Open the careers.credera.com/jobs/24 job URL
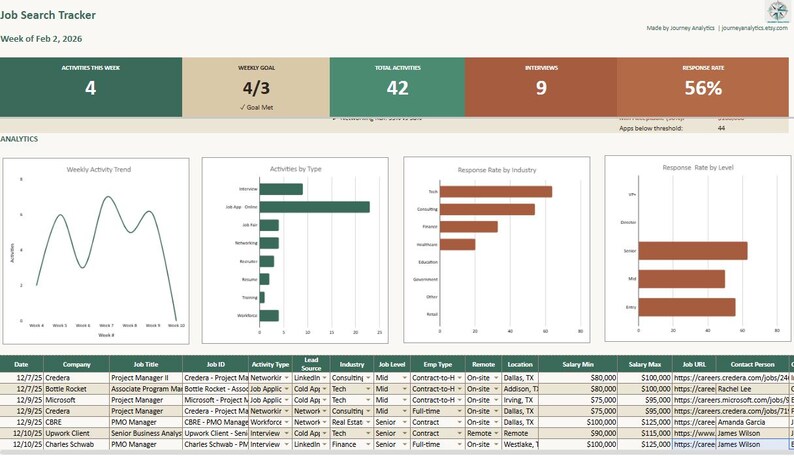The width and height of the screenshot is (794, 456). [x=731, y=378]
